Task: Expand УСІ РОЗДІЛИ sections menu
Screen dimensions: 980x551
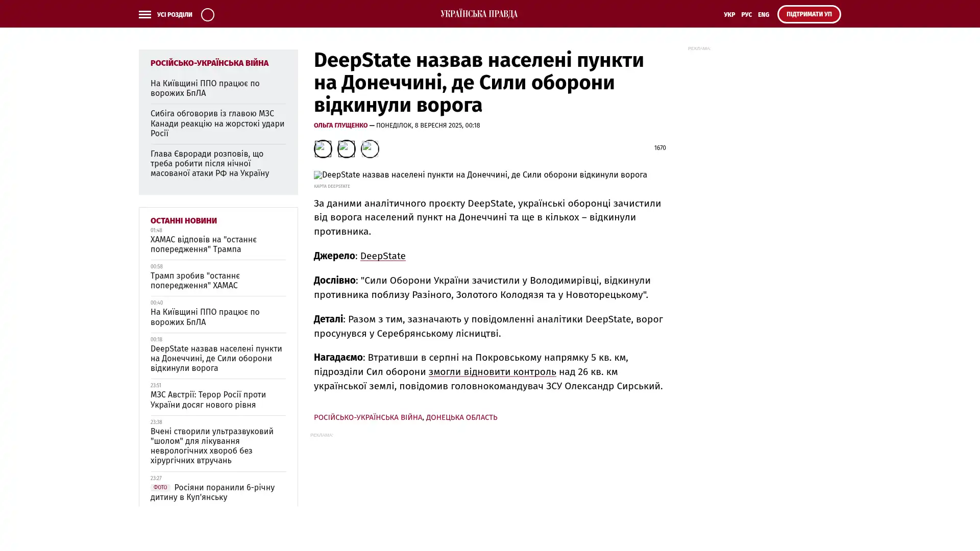Action: tap(174, 15)
